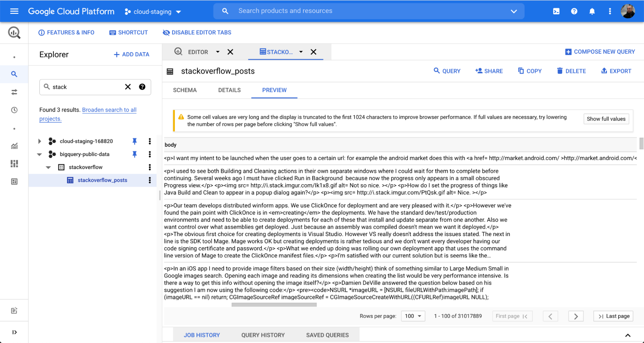The height and width of the screenshot is (343, 644).
Task: Unpin the cloud-staging-168820 project
Action: point(135,141)
